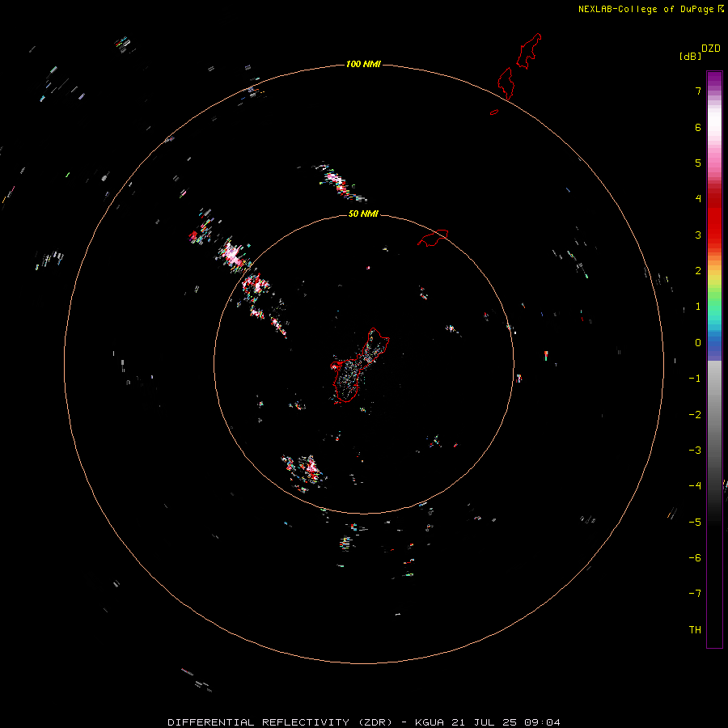Viewport: 728px width, 728px height.
Task: Click the 2 value on the color scale
Action: tap(698, 271)
